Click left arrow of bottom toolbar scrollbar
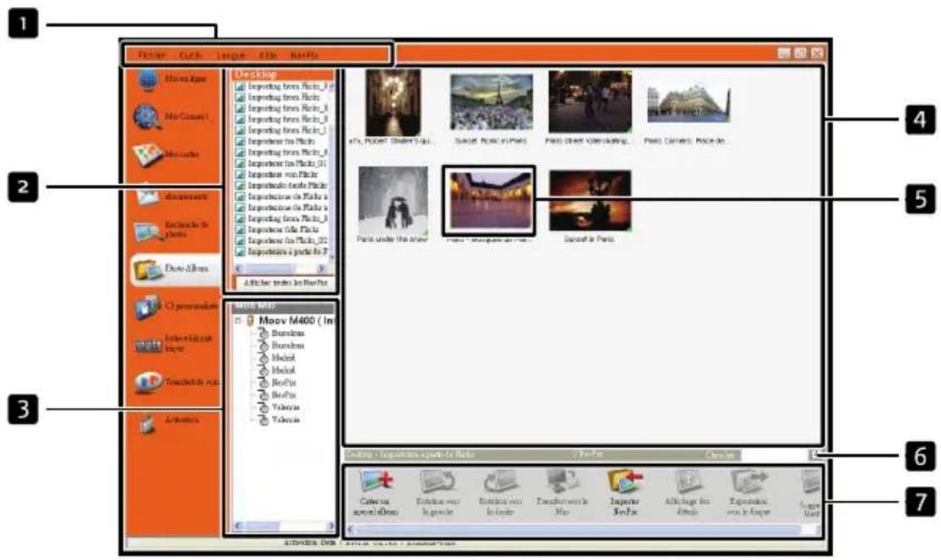 click(351, 529)
